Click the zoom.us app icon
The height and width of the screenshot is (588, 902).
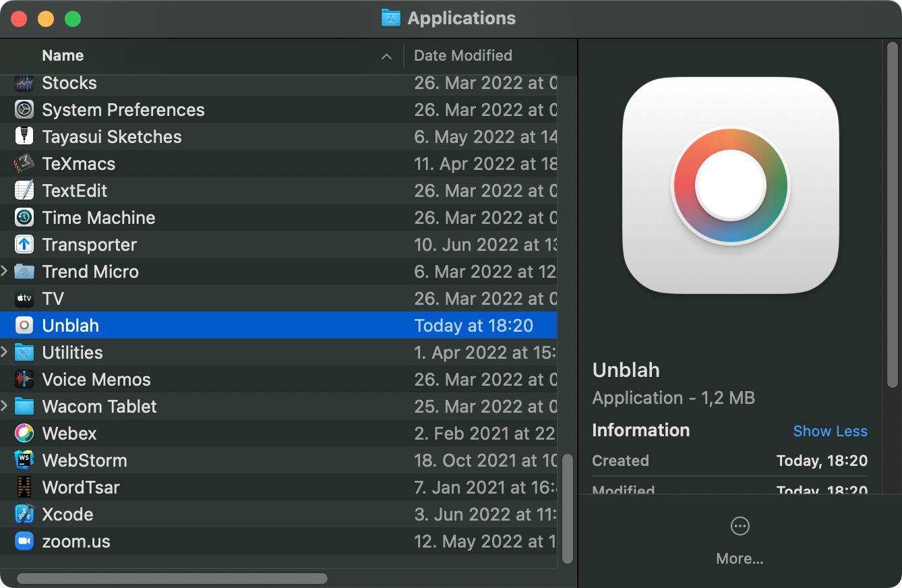(x=24, y=541)
